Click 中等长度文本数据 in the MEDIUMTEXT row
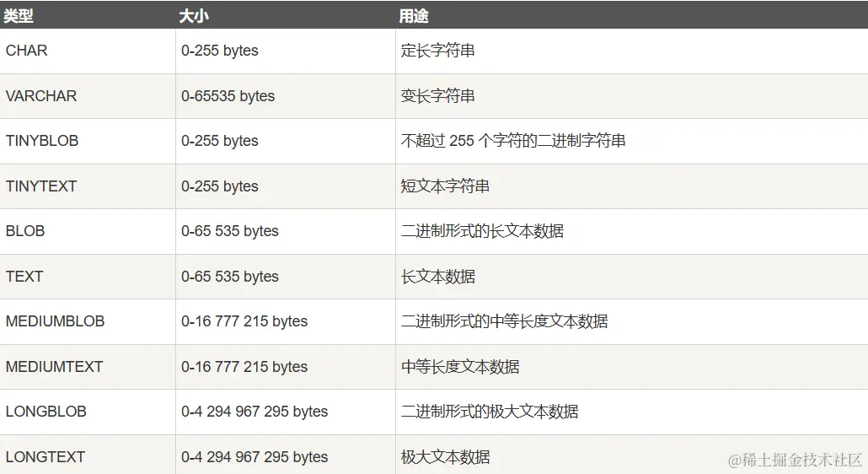Viewport: 868px width, 474px height. click(x=461, y=367)
